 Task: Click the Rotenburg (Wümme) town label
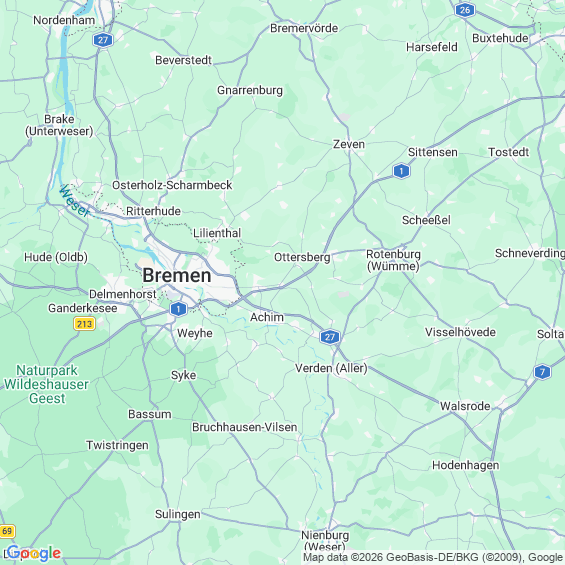click(393, 260)
